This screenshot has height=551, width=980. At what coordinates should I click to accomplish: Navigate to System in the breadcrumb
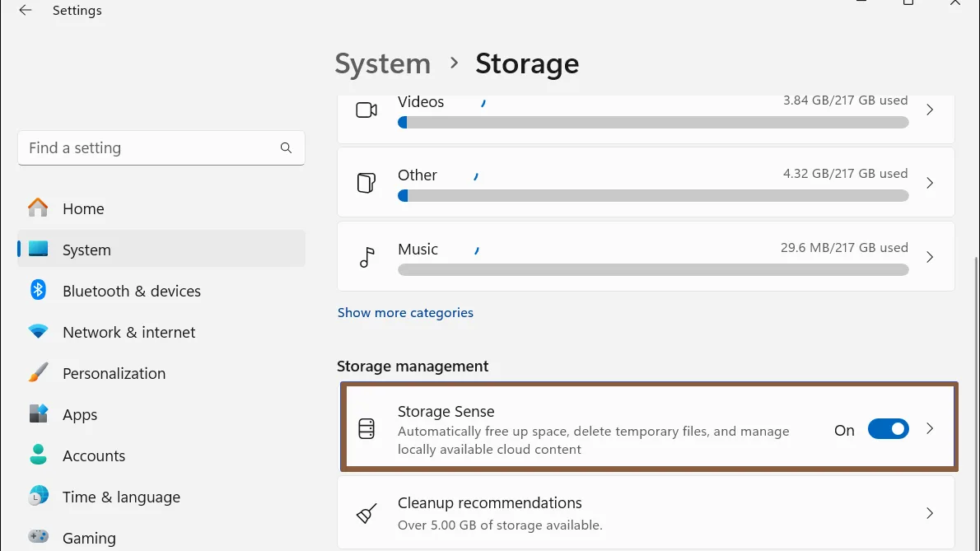point(382,63)
